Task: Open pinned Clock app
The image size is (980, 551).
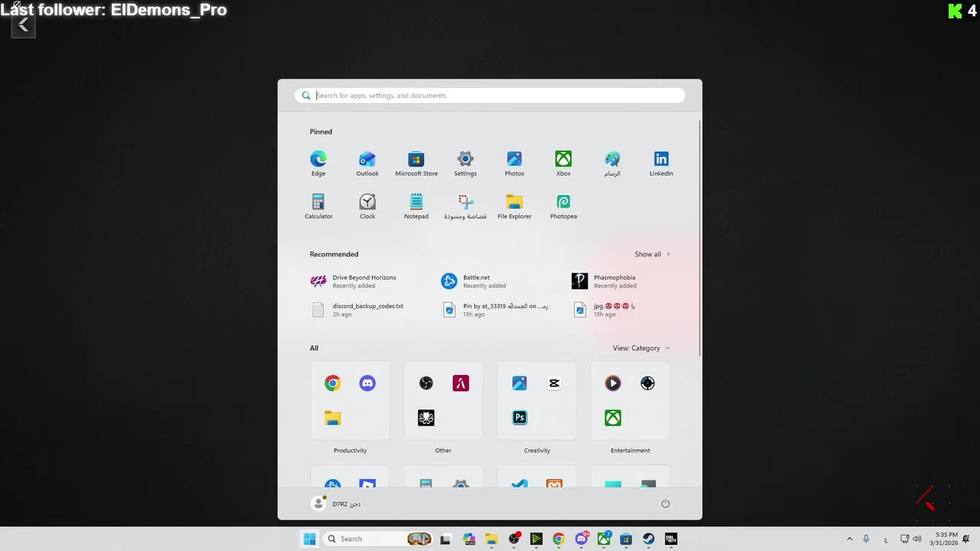Action: [x=367, y=206]
